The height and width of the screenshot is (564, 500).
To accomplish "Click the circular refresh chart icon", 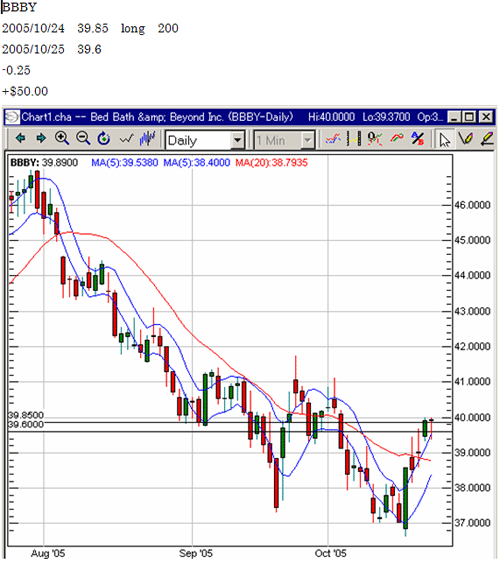I will [x=104, y=138].
